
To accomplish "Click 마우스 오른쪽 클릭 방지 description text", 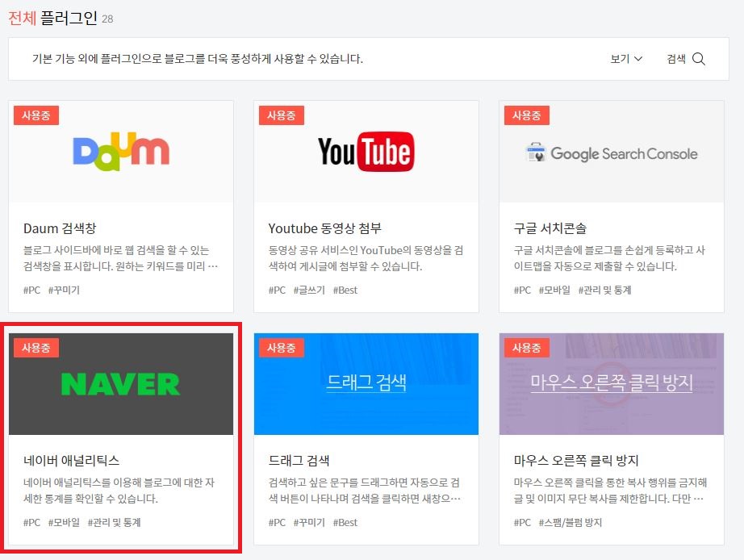I will pyautogui.click(x=611, y=491).
